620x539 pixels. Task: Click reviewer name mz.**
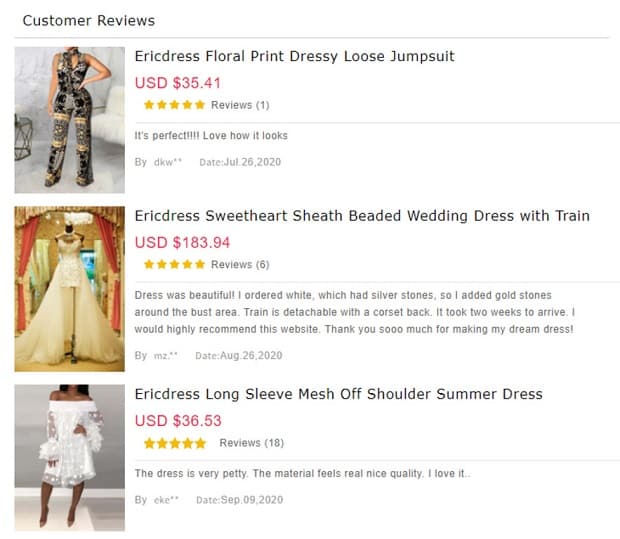(x=165, y=355)
